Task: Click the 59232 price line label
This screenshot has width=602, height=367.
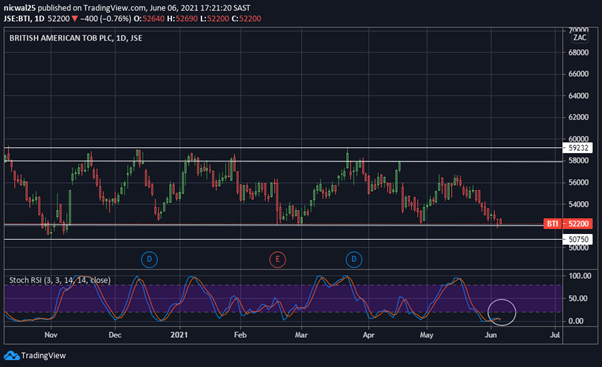Action: tap(578, 148)
